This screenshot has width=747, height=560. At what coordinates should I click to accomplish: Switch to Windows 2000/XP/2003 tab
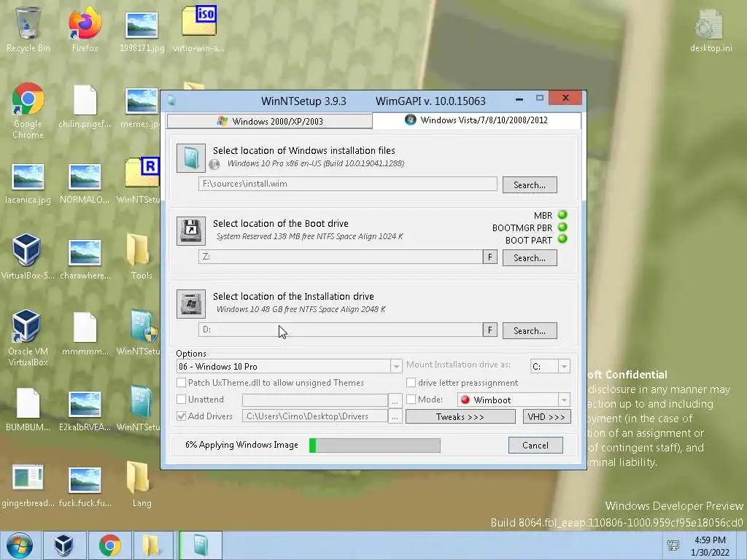point(270,122)
